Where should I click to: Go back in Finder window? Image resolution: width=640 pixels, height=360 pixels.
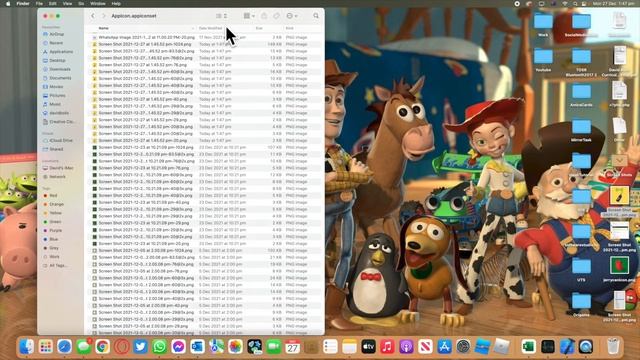[x=93, y=16]
